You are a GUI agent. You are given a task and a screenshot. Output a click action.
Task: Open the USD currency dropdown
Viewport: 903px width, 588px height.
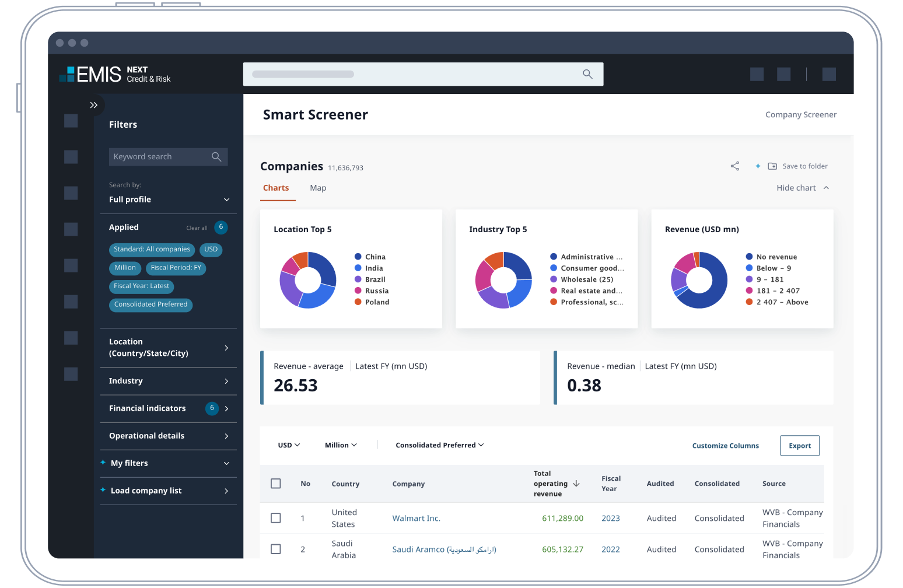tap(289, 445)
